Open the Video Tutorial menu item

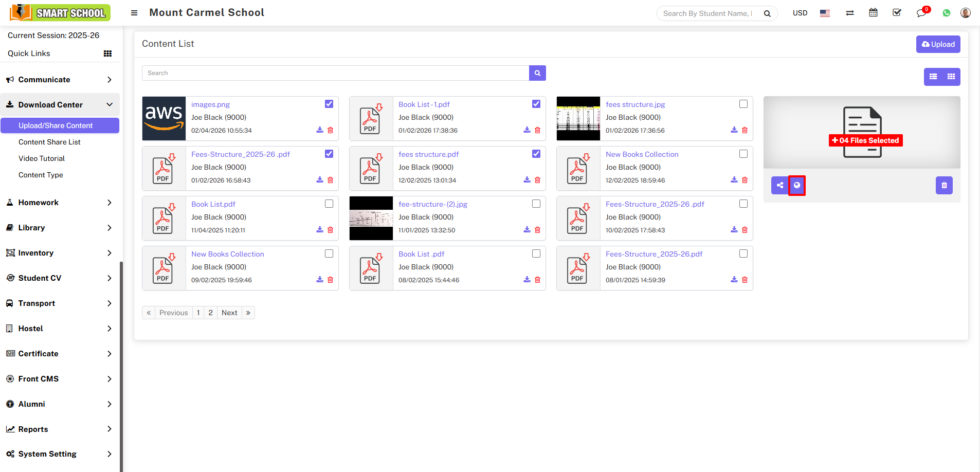point(42,158)
